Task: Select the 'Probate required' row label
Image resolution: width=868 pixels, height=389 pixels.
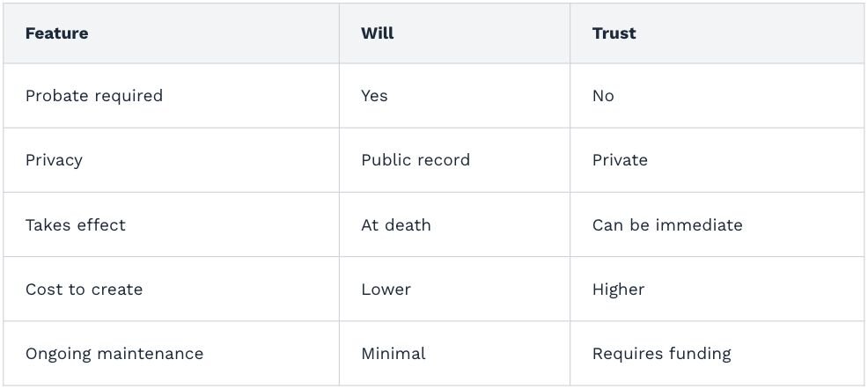Action: pos(93,96)
